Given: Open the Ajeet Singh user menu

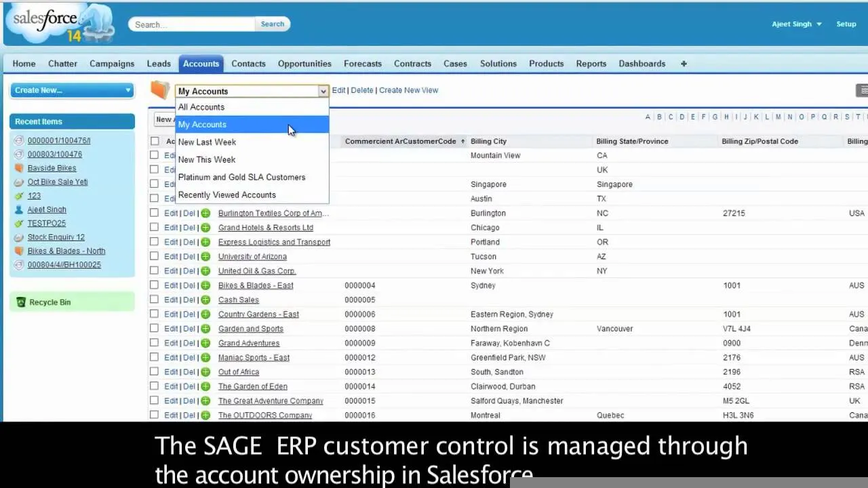Looking at the screenshot, I should (x=797, y=24).
